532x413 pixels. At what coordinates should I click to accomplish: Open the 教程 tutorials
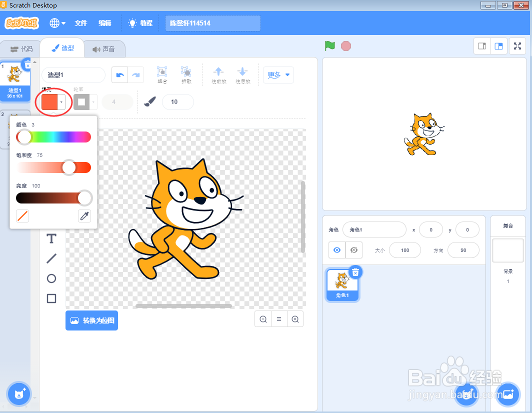[x=140, y=23]
